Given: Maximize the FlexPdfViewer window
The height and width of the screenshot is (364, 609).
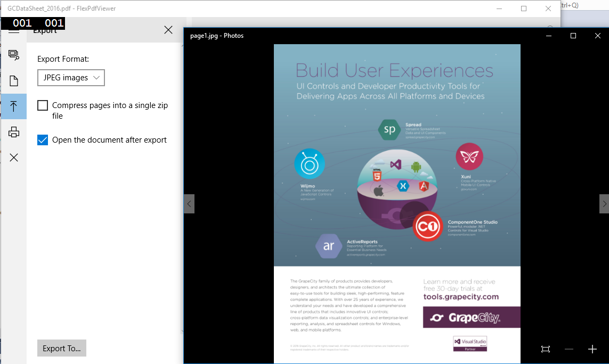Looking at the screenshot, I should (524, 9).
